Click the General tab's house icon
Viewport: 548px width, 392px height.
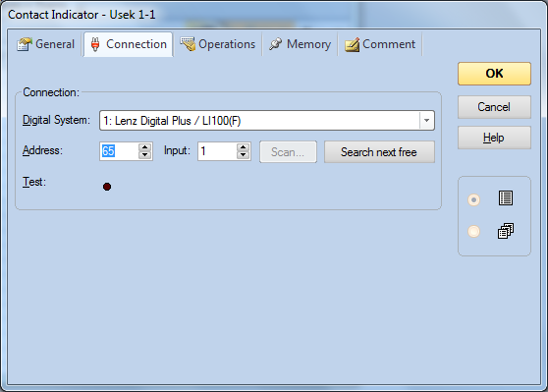coord(25,44)
